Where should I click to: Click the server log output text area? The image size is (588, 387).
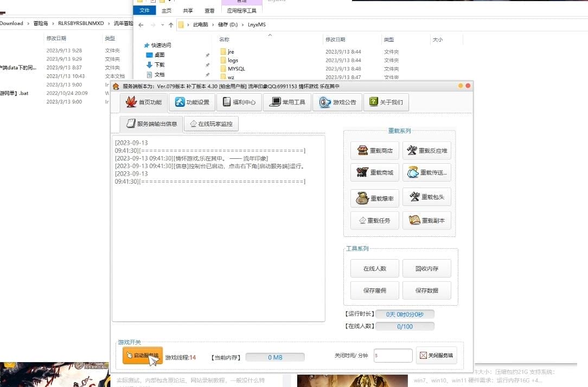219,228
